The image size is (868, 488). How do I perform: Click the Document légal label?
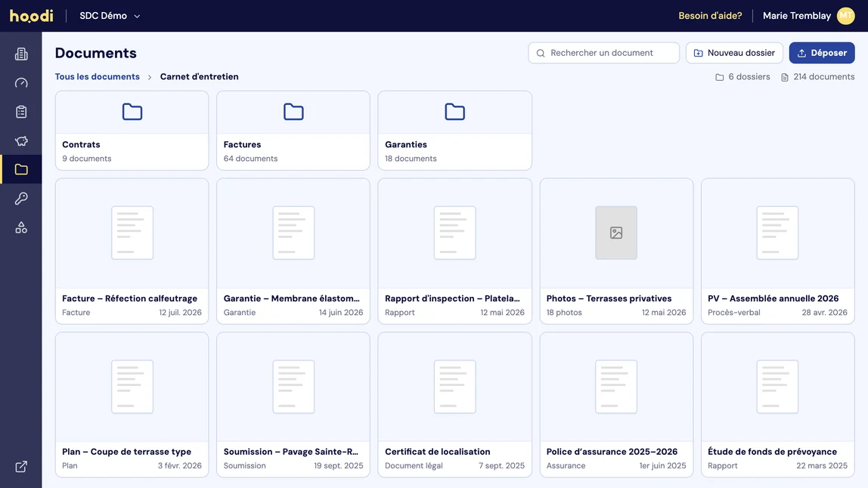click(414, 465)
